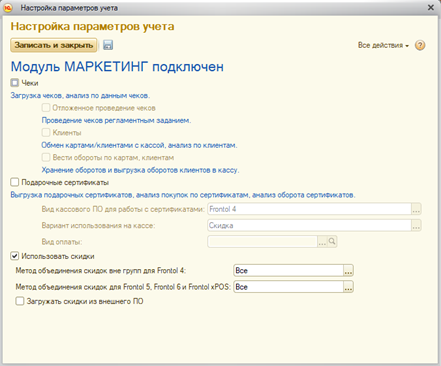Click the 1C application logo in the title bar

tap(8, 7)
